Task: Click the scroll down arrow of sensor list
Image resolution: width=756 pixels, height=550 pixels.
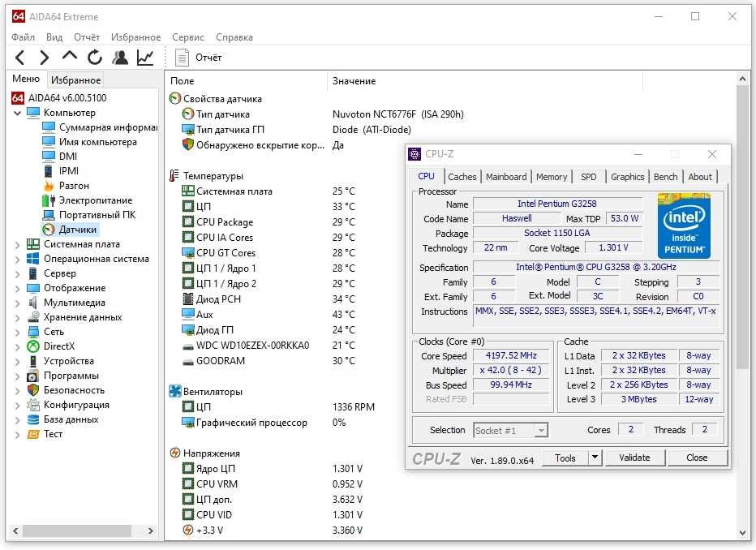Action: pos(742,532)
